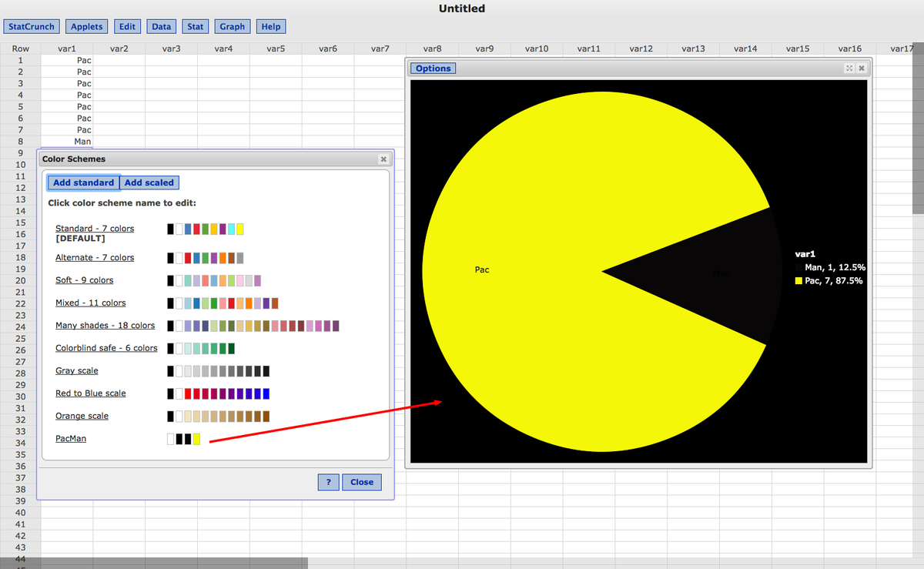This screenshot has height=569, width=924.
Task: Click the Add scaled button
Action: click(x=149, y=182)
